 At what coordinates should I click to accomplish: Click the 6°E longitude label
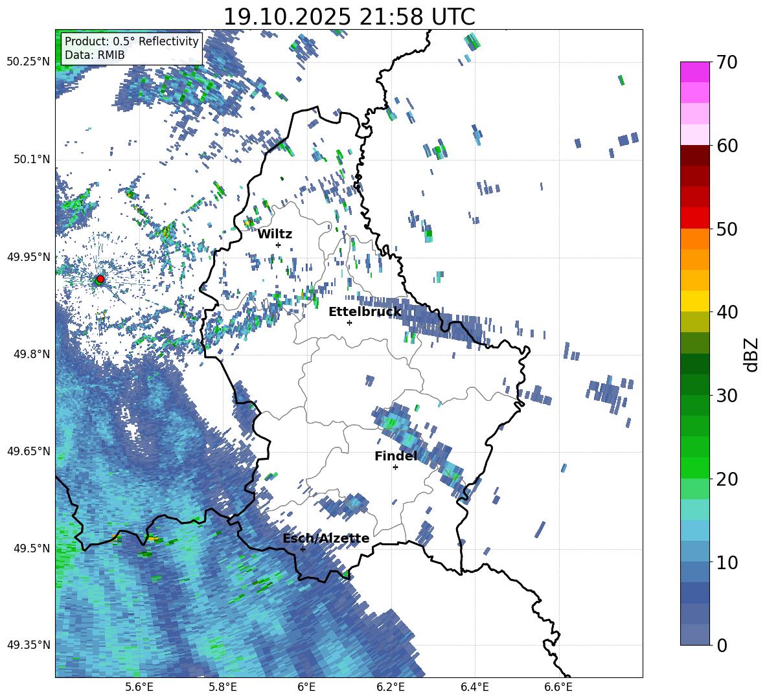[306, 687]
